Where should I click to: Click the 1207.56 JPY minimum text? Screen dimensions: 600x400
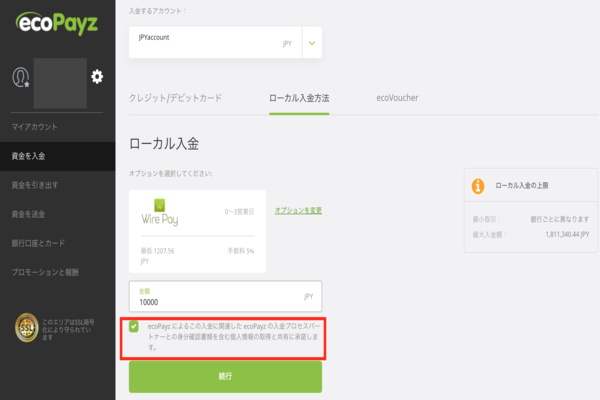(157, 256)
